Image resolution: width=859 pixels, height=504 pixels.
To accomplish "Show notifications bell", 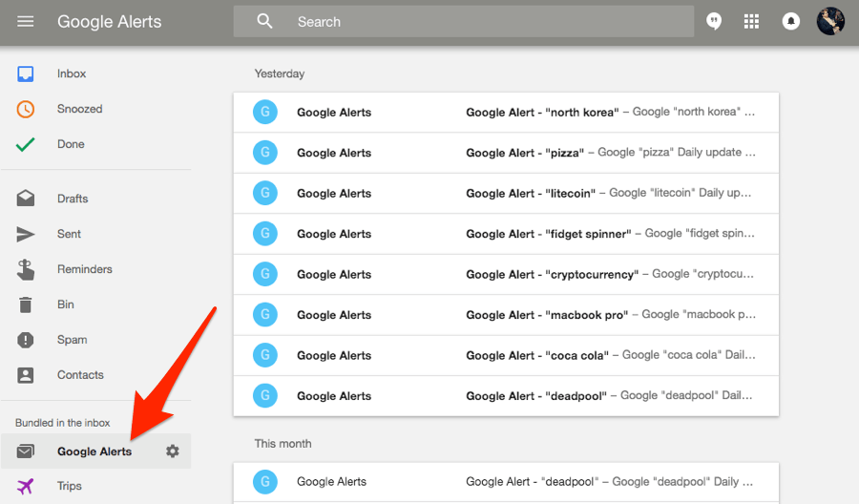I will (790, 21).
